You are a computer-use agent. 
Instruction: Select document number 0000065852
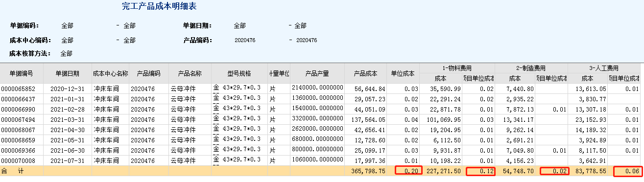click(x=18, y=89)
